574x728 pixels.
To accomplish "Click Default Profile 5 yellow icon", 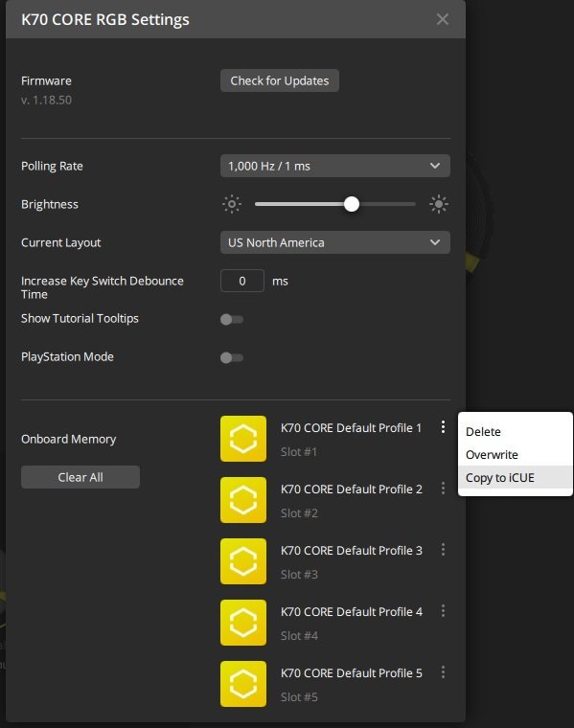I will pyautogui.click(x=243, y=684).
